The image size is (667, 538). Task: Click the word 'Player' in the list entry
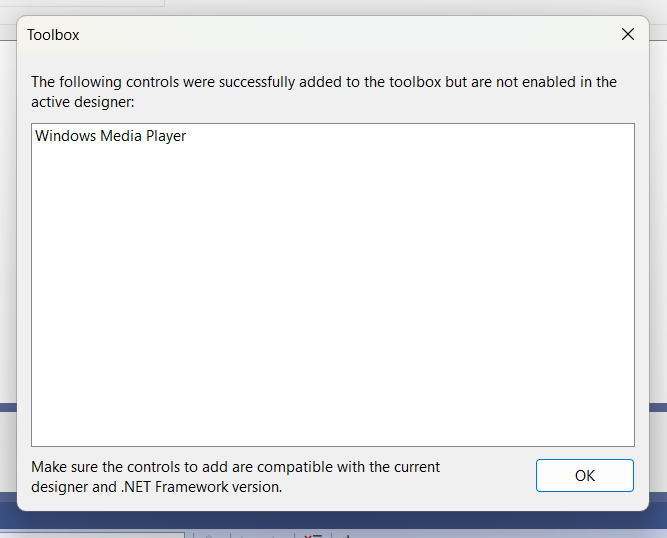tap(166, 136)
